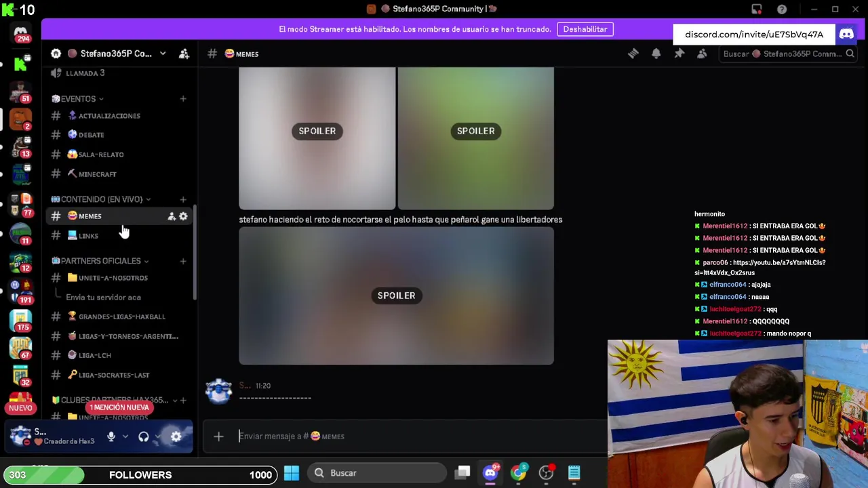Click the attachment plus in message box
This screenshot has width=868, height=488.
pos(218,436)
